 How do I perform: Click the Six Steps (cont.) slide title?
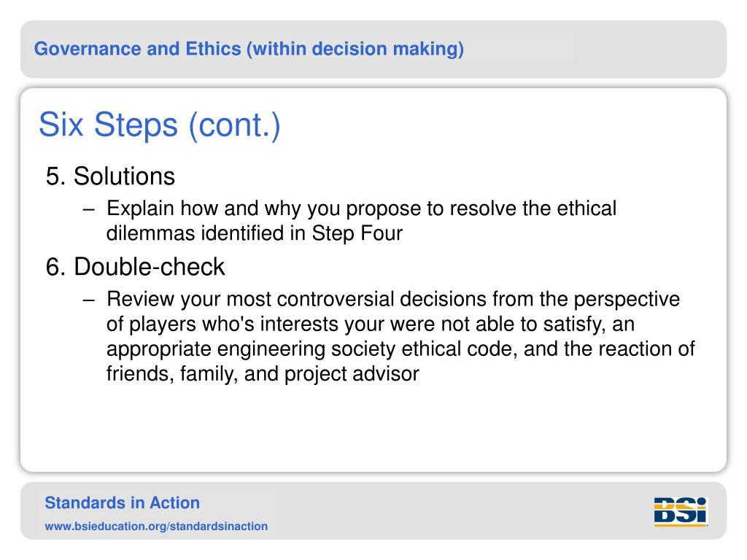point(160,125)
